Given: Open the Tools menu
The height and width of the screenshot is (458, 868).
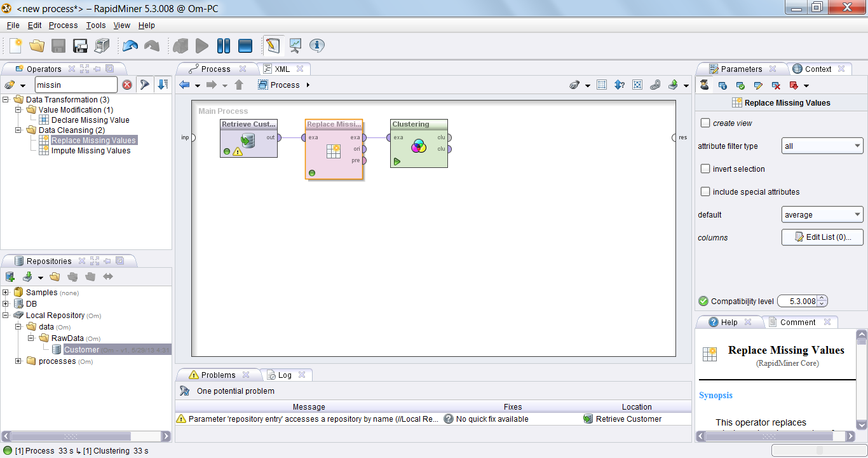Looking at the screenshot, I should [x=96, y=25].
